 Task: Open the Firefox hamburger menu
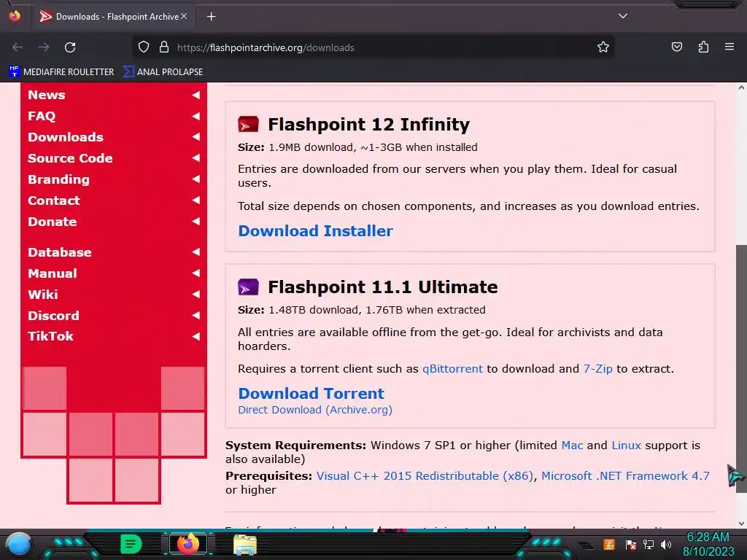click(x=729, y=47)
